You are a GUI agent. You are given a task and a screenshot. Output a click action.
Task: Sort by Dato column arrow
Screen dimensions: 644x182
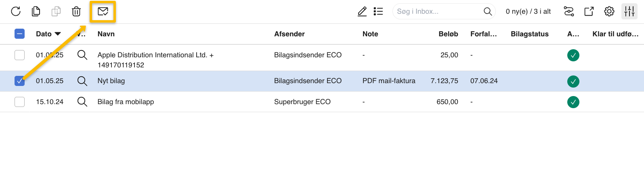58,34
